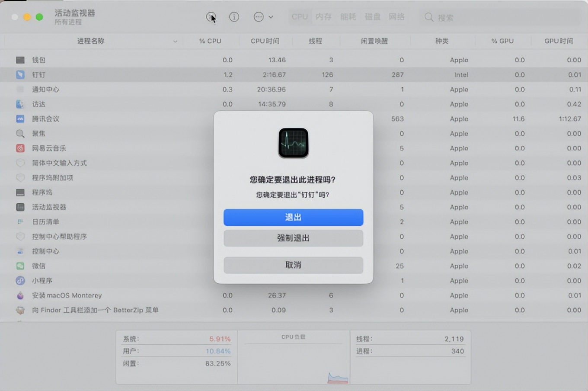Select the 能耗 tab
This screenshot has width=588, height=391.
(348, 17)
